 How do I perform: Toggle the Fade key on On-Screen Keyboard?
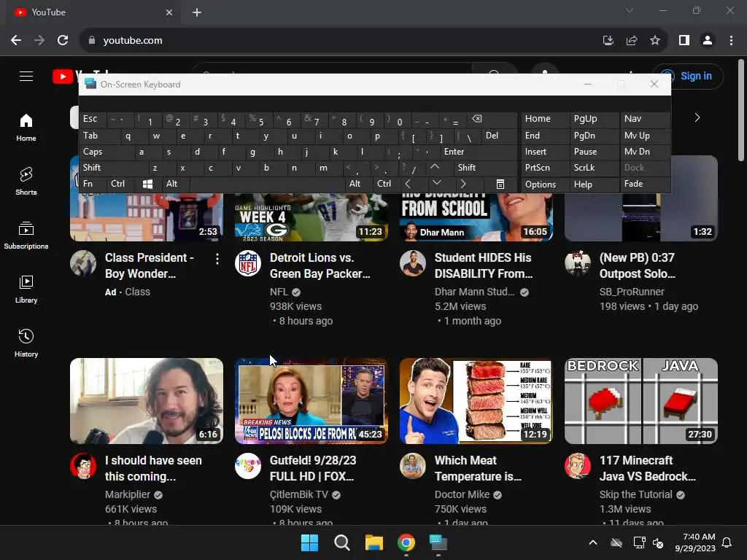point(645,184)
